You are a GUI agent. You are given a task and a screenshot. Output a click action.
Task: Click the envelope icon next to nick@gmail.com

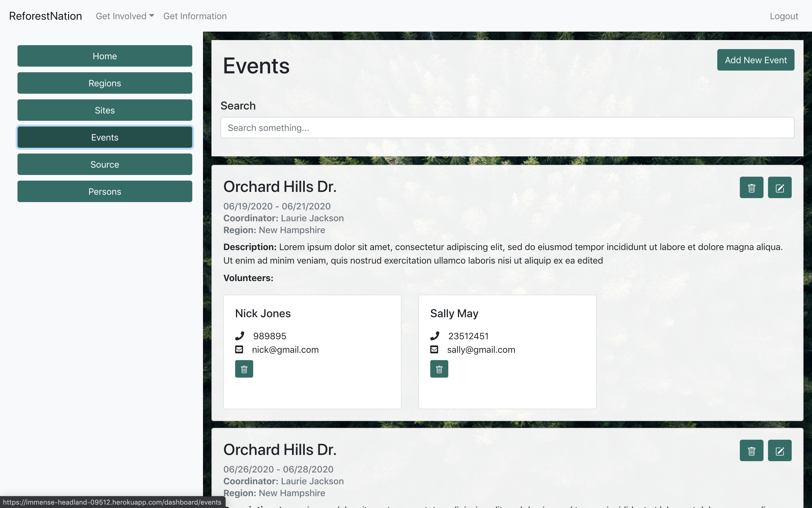point(239,349)
